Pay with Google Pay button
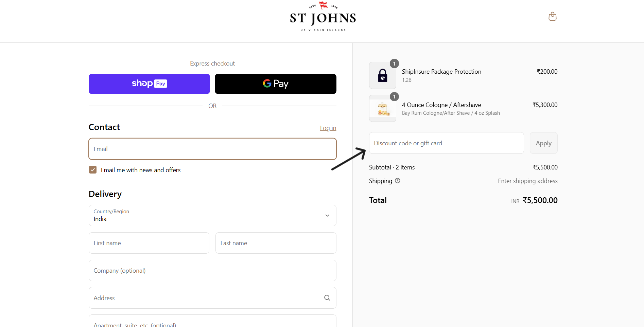Screen dimensions: 644x327 point(275,84)
